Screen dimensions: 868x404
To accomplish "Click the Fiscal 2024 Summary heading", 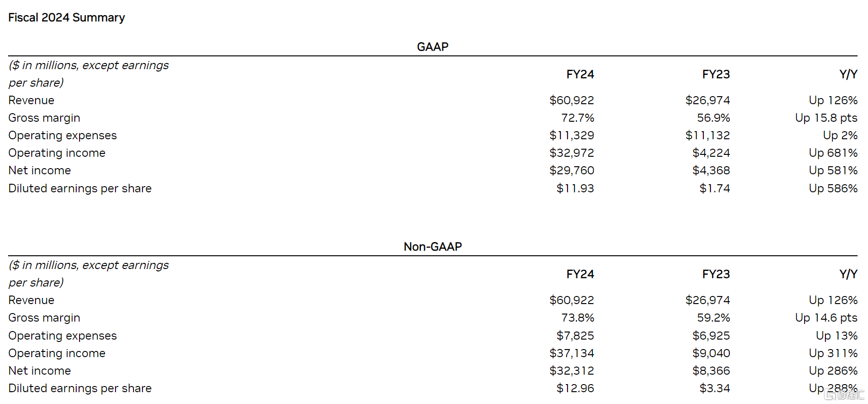I will [67, 18].
